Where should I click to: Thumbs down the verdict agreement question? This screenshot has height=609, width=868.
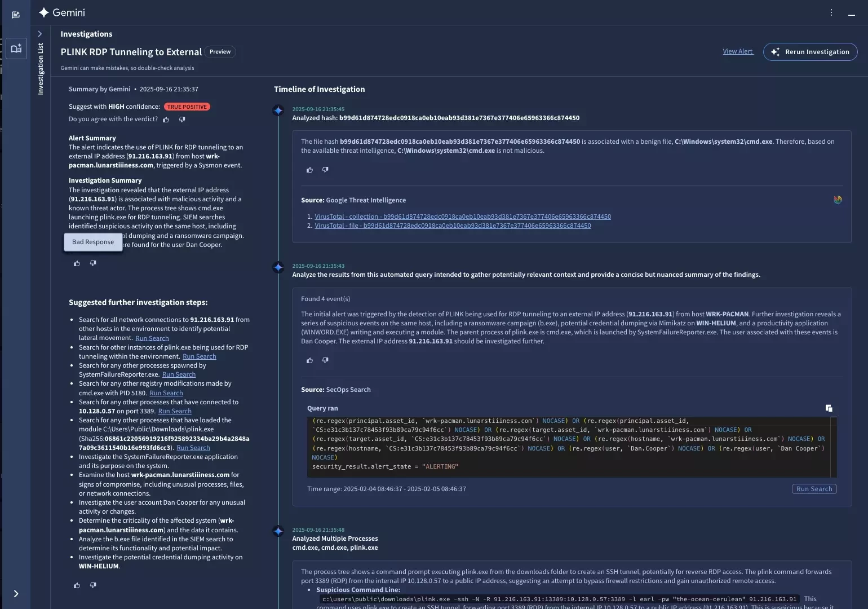point(181,120)
